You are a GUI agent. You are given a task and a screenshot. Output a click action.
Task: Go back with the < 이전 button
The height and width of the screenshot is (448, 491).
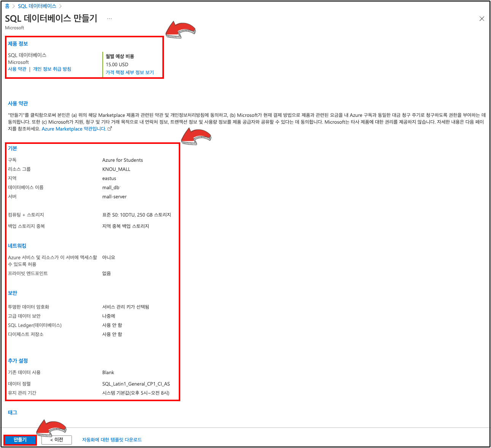click(56, 440)
